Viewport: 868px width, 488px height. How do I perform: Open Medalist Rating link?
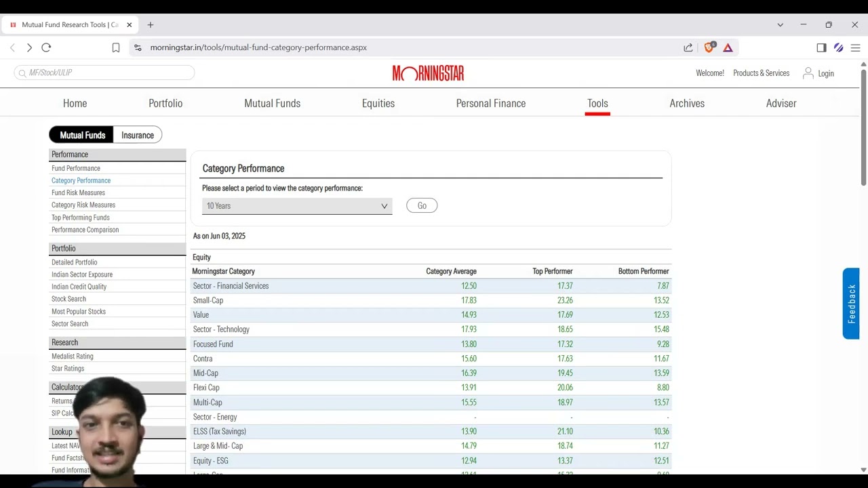pyautogui.click(x=73, y=357)
